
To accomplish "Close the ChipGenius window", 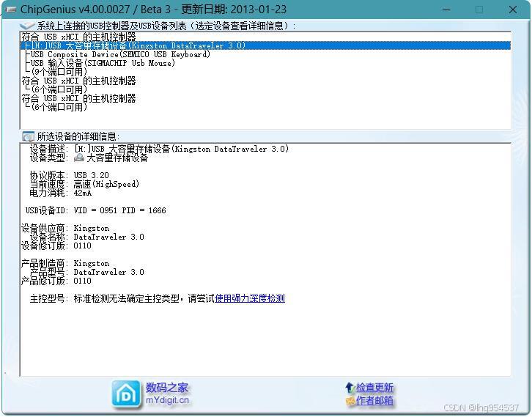I will (513, 10).
